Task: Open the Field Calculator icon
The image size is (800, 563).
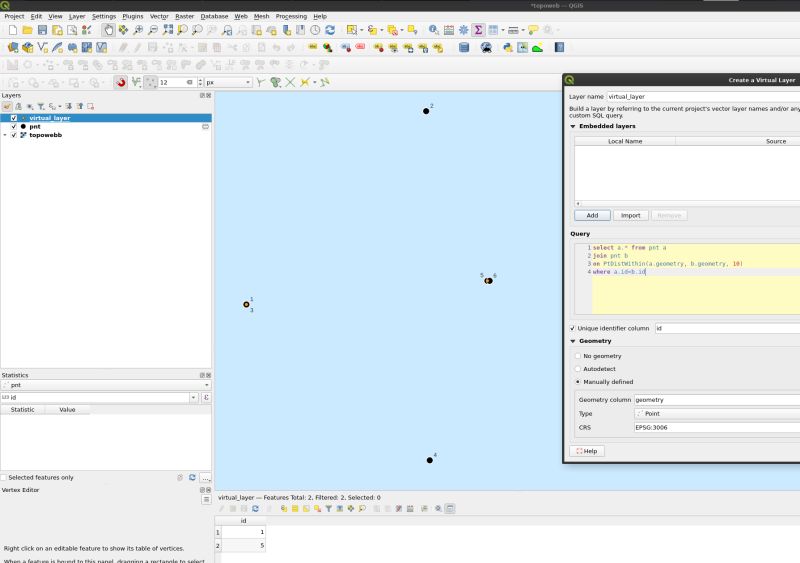Action: (x=448, y=30)
